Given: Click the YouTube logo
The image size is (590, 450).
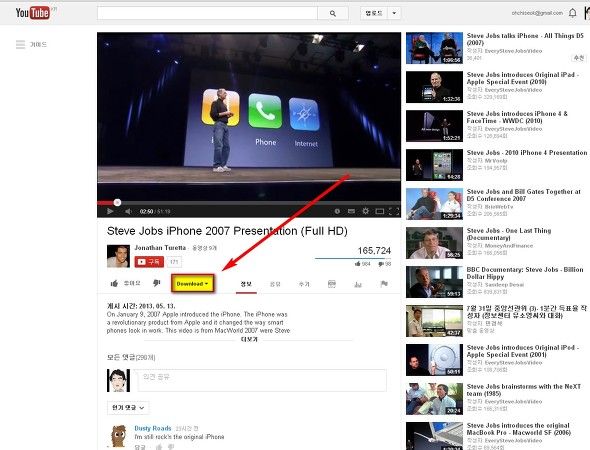Looking at the screenshot, I should 33,13.
